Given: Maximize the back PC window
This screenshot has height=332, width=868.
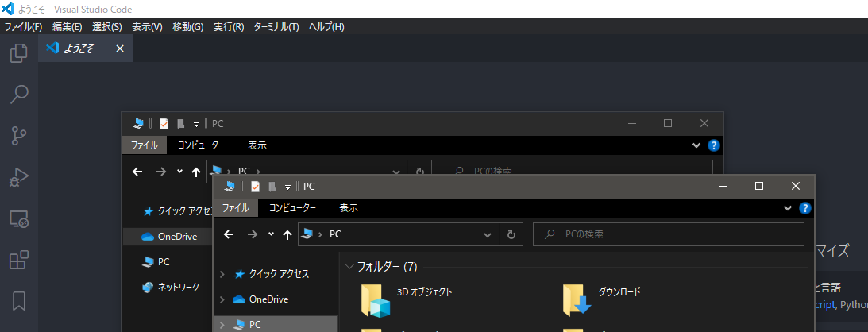Looking at the screenshot, I should tap(668, 123).
